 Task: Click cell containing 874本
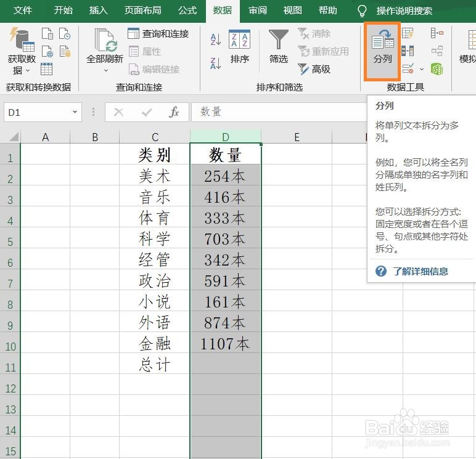(x=225, y=322)
